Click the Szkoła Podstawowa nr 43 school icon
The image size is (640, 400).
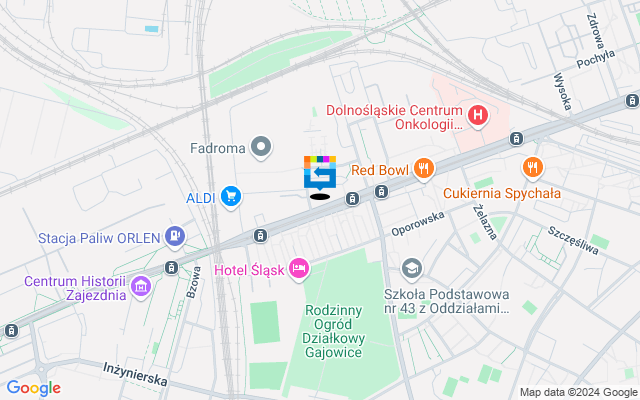click(412, 269)
